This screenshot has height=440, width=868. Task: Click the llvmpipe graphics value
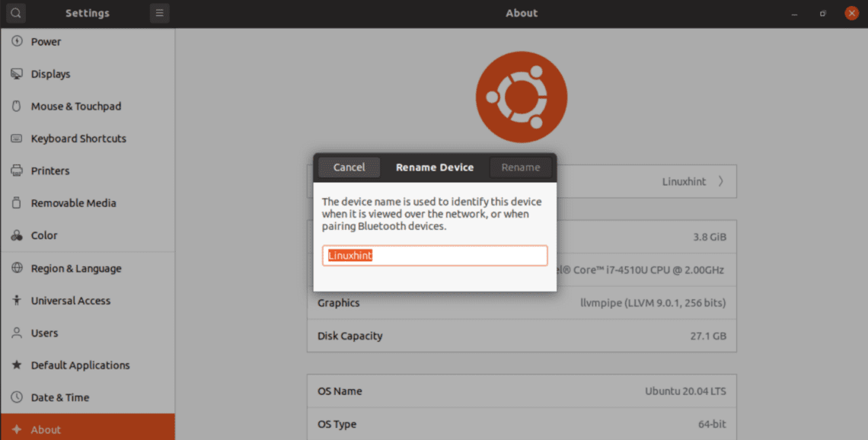653,303
